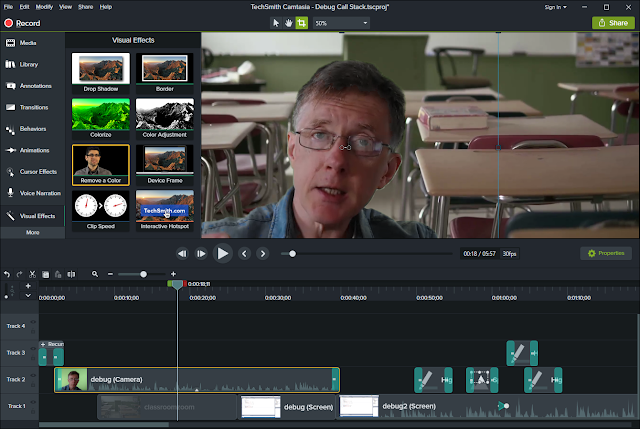Jump to next marker arrow
Image resolution: width=640 pixels, height=429 pixels.
click(263, 254)
